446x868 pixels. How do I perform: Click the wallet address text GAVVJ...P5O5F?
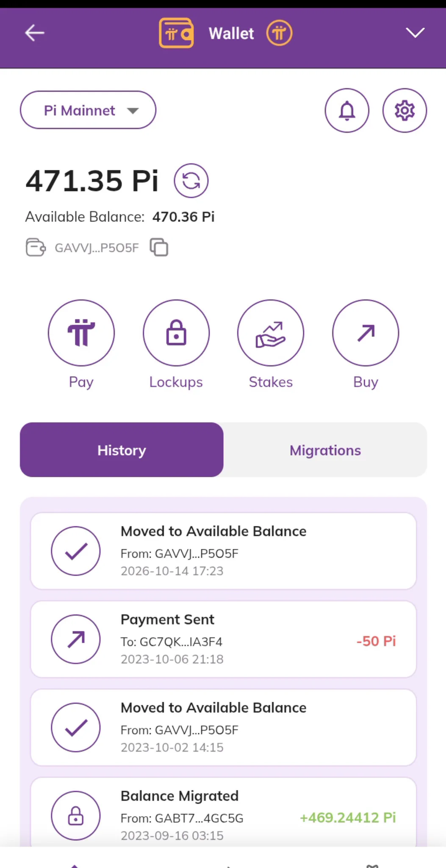click(x=97, y=248)
